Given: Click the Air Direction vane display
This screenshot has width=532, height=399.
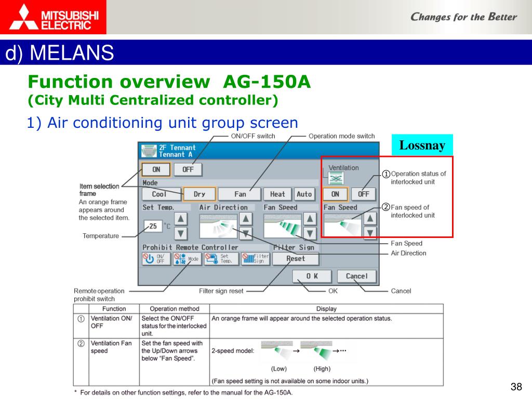Looking at the screenshot, I should pyautogui.click(x=218, y=227).
